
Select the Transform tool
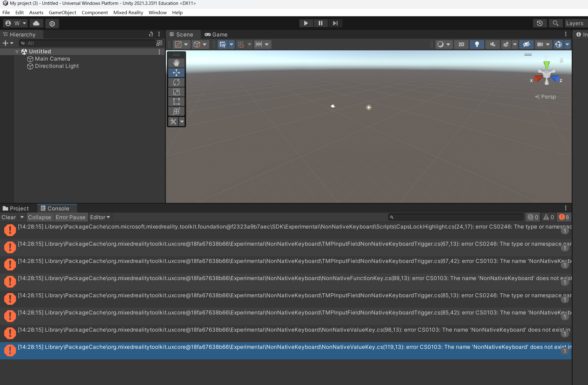click(176, 111)
